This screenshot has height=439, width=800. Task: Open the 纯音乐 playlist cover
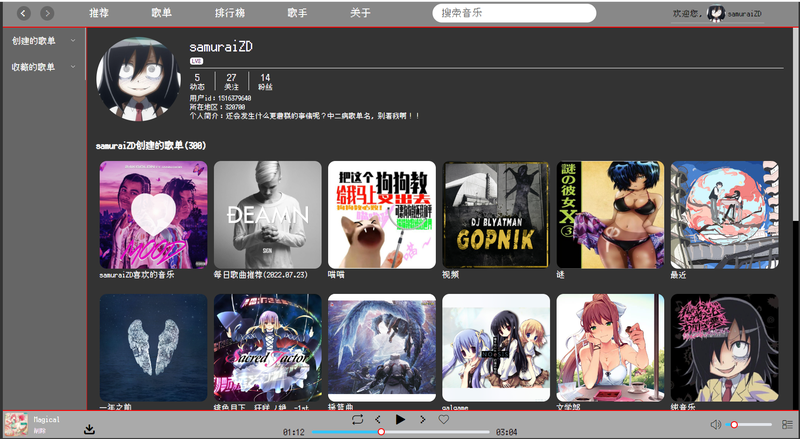pyautogui.click(x=724, y=348)
